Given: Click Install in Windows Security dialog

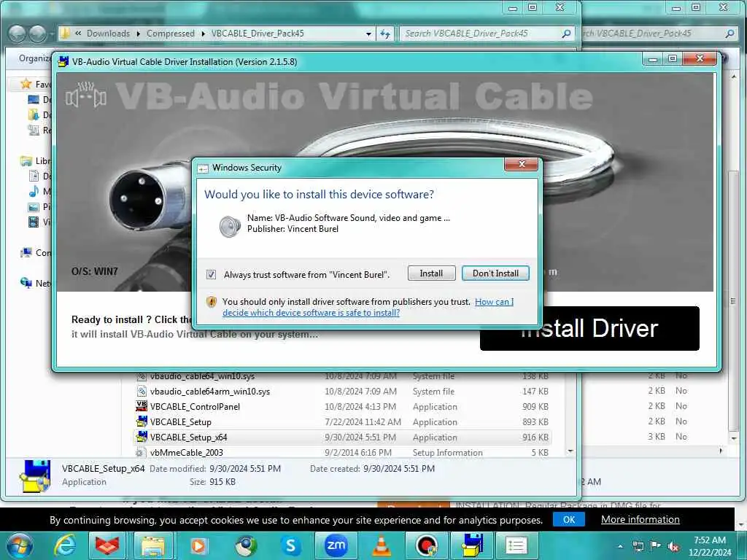Looking at the screenshot, I should coord(431,273).
